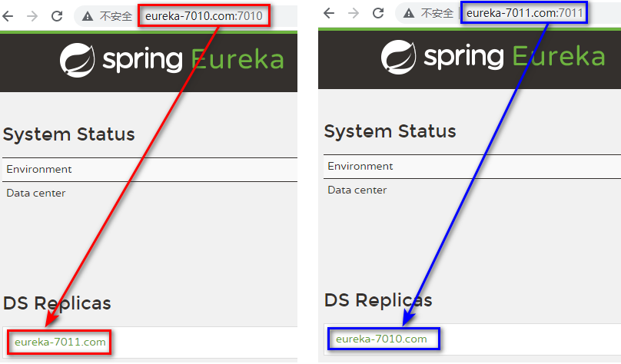The image size is (621, 364).
Task: Click Data center row on eureka-7011 page
Action: coord(472,190)
